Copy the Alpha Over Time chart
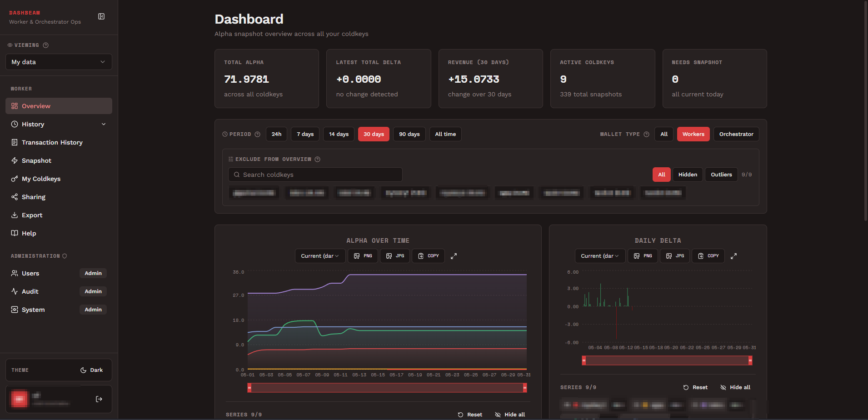This screenshot has height=420, width=868. point(429,256)
